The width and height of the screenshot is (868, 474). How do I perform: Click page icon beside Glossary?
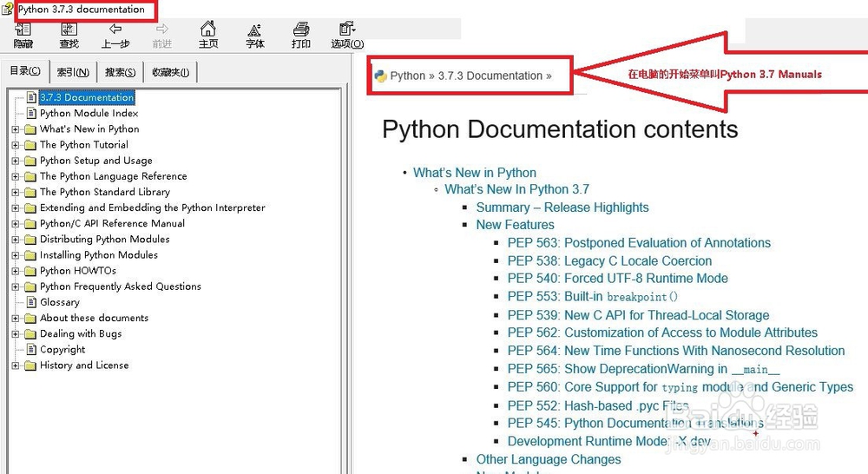(32, 302)
